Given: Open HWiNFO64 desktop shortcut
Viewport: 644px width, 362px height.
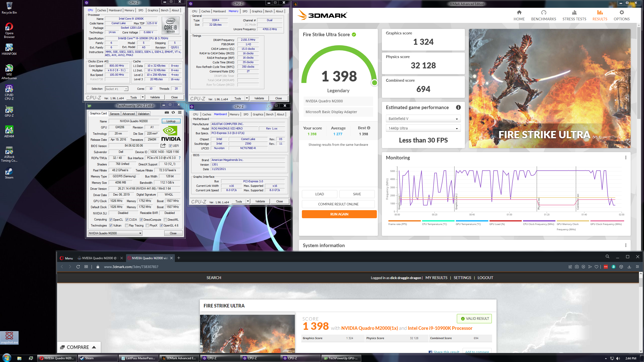Looking at the screenshot, I should click(x=9, y=49).
